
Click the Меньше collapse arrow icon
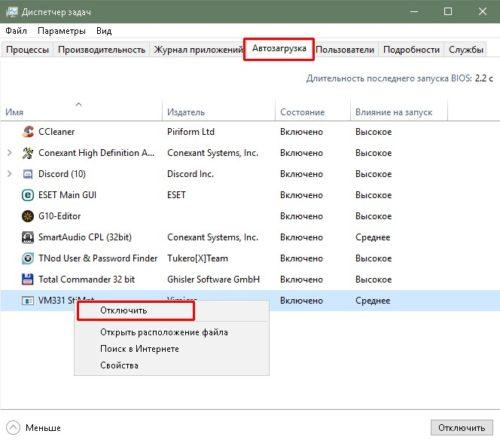click(x=13, y=428)
